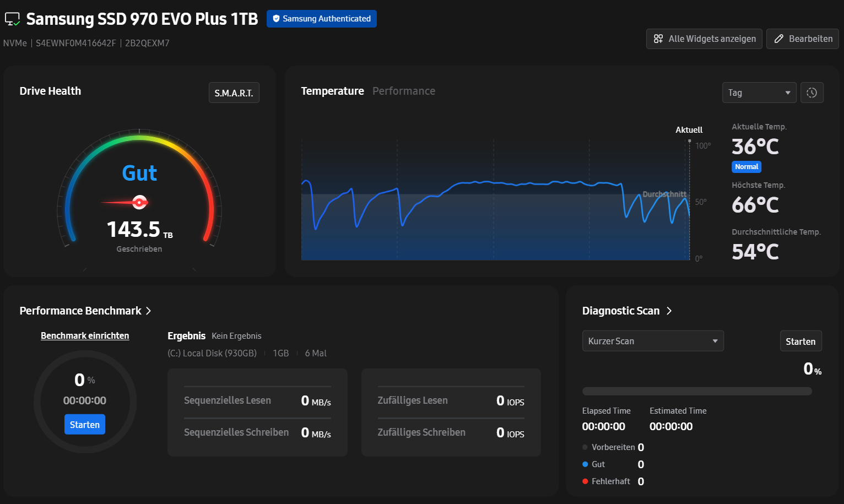This screenshot has height=504, width=844.
Task: Click the Drive Health panel title
Action: (50, 91)
